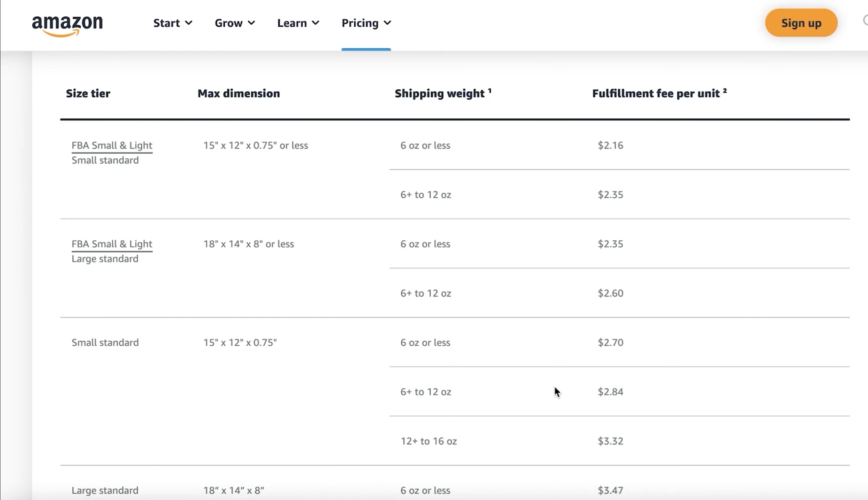Expand the chevron next to Learn

pyautogui.click(x=315, y=23)
